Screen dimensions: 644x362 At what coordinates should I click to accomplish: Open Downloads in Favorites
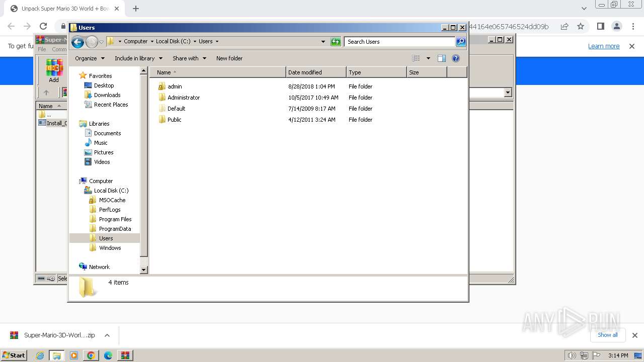(107, 95)
